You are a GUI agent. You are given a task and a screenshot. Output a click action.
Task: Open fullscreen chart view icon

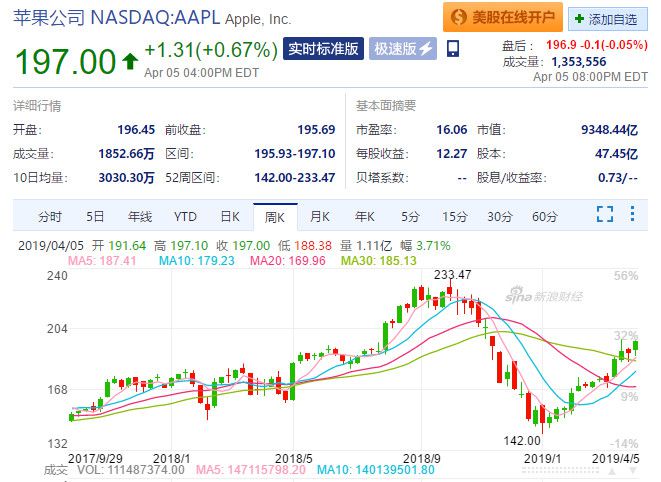[x=605, y=214]
